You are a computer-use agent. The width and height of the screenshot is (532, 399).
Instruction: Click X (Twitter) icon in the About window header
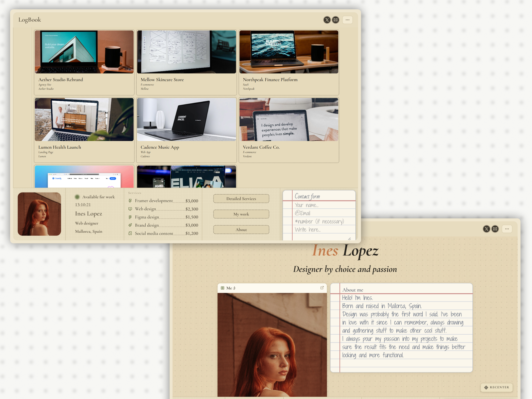486,229
